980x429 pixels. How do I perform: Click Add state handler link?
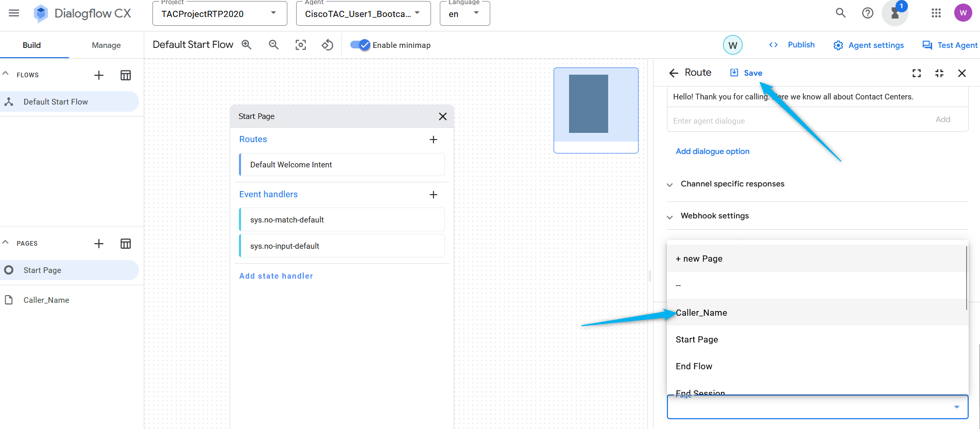[x=276, y=276]
